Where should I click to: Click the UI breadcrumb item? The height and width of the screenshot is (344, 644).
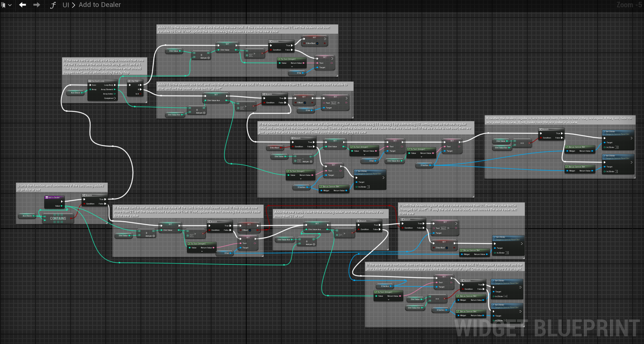coord(66,5)
